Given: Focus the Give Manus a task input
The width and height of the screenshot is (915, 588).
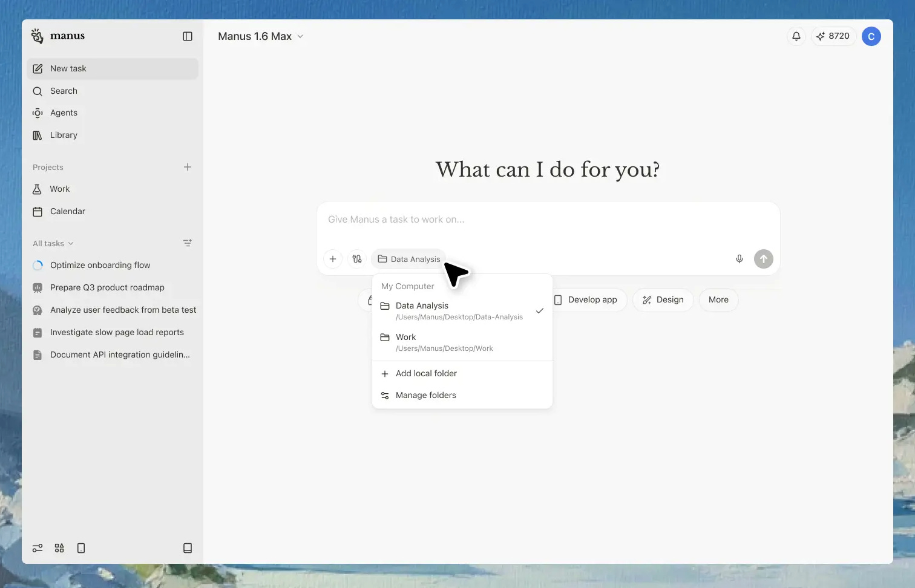Looking at the screenshot, I should click(x=548, y=220).
